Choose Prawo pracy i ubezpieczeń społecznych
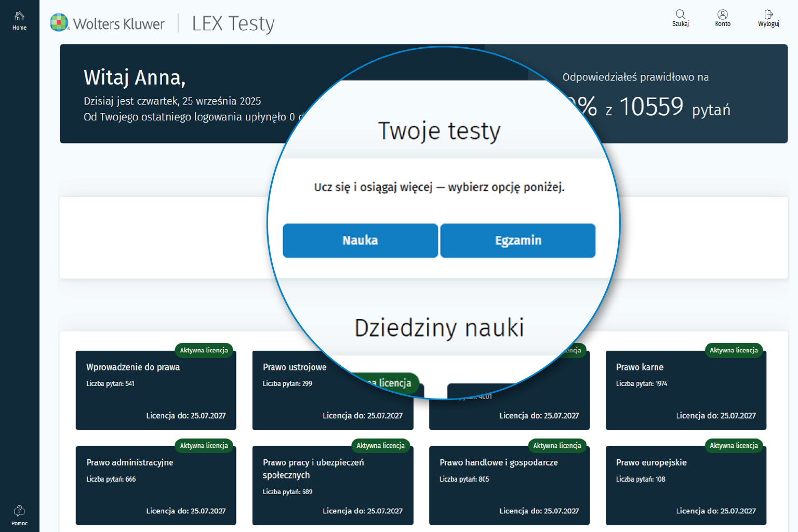Viewport: 798px width, 532px height. [332, 486]
